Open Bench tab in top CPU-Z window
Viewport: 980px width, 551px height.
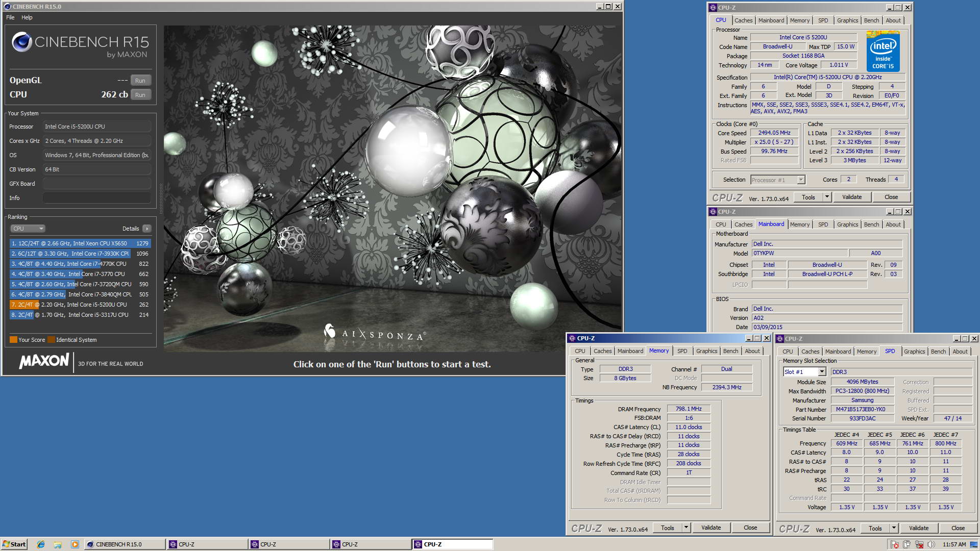pos(871,20)
